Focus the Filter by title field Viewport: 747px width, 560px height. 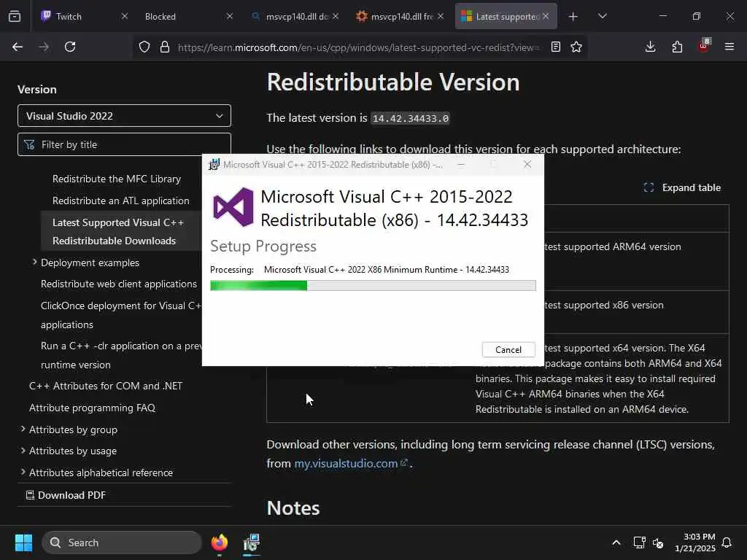tap(124, 144)
